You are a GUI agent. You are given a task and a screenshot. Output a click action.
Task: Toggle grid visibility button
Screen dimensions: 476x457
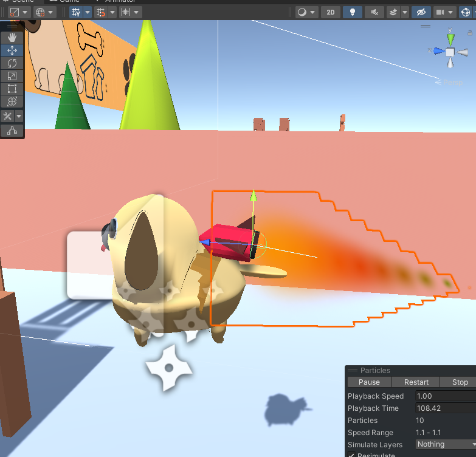tap(76, 12)
